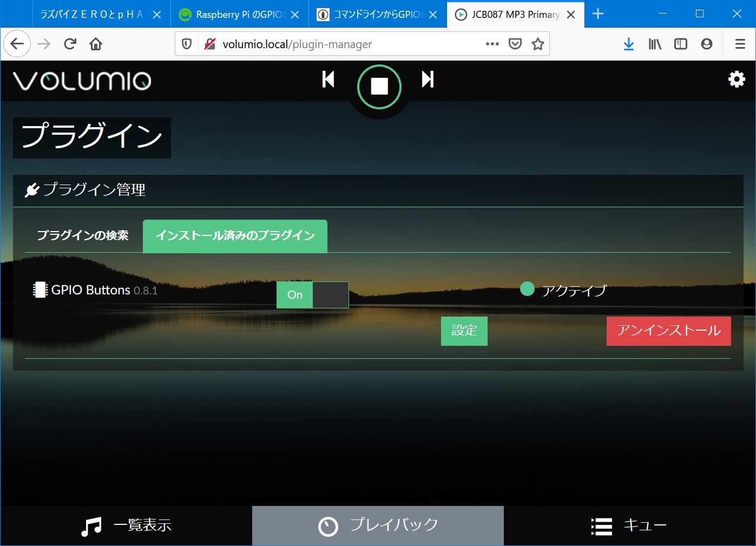Skip to the next track
This screenshot has height=546, width=756.
(427, 80)
